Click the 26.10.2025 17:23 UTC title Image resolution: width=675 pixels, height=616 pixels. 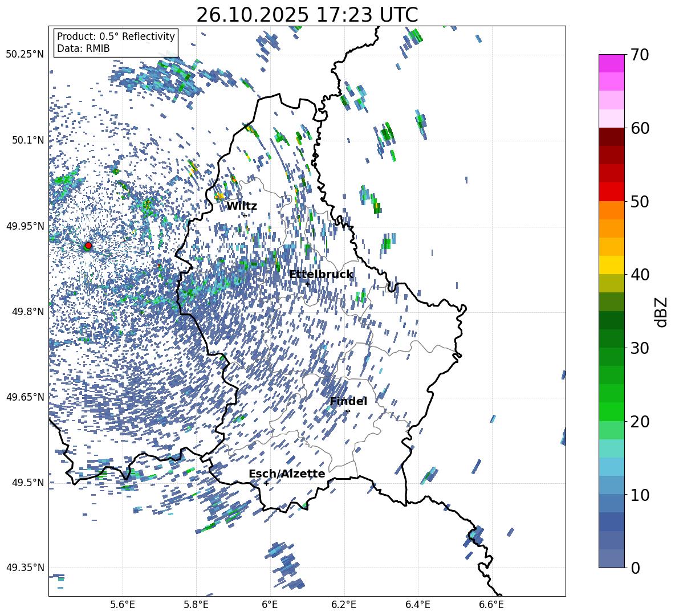pos(307,15)
